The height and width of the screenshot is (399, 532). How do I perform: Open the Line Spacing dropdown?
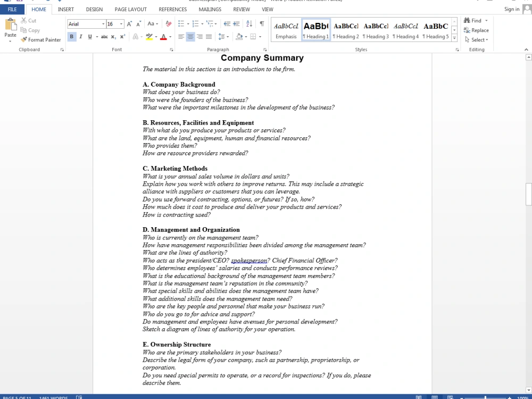224,36
